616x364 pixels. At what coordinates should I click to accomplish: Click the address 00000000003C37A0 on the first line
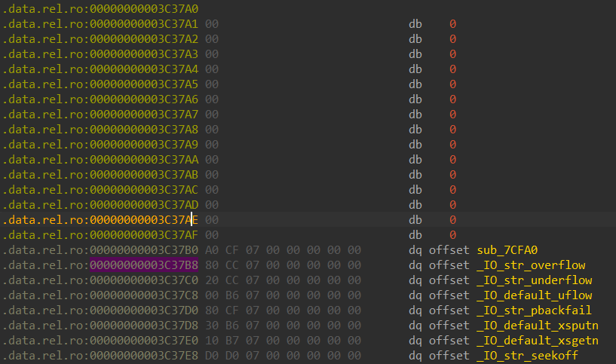(x=144, y=9)
